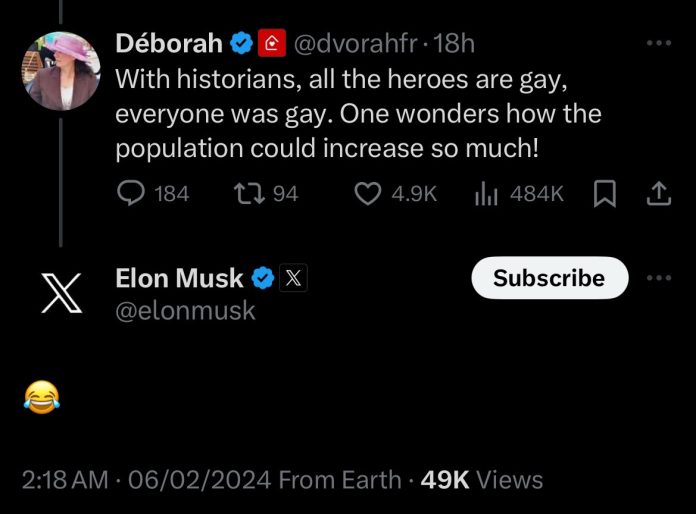Viewport: 696px width, 514px height.
Task: Click Elon Musk's blue verified checkmark
Action: coord(261,278)
